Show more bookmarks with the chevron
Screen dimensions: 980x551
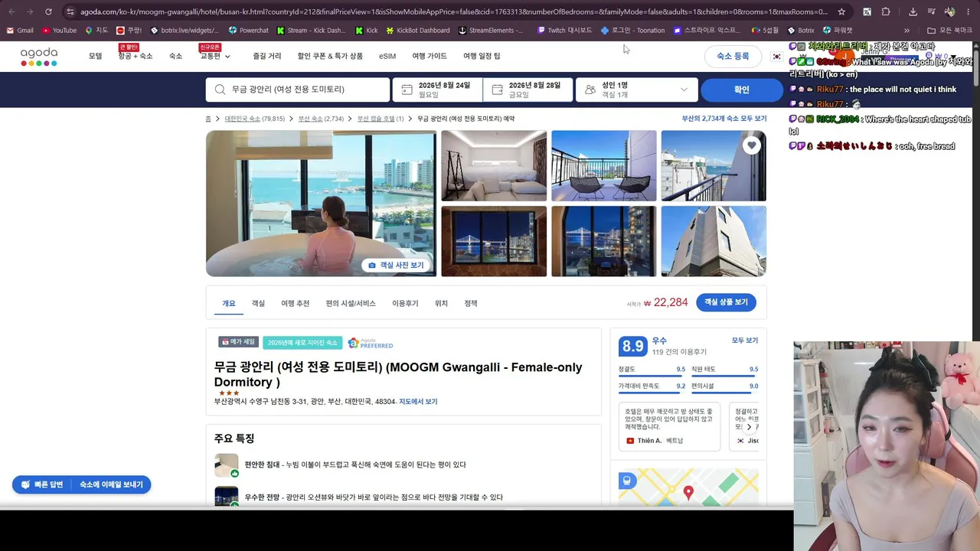(906, 31)
